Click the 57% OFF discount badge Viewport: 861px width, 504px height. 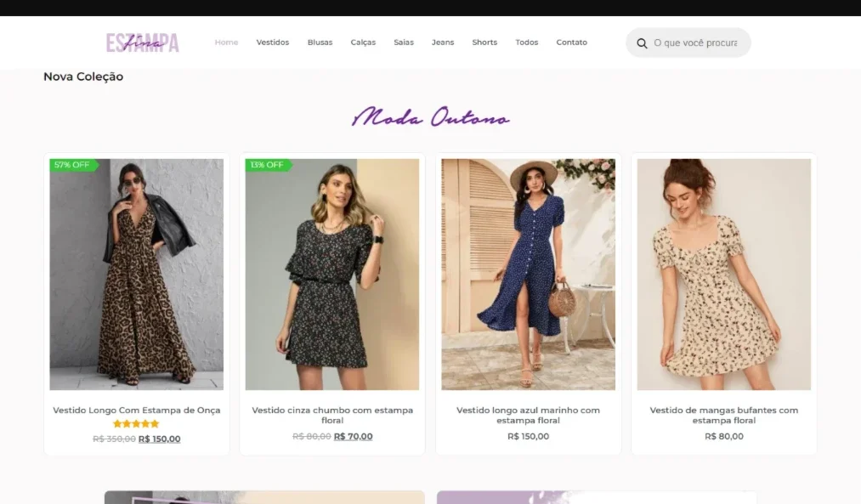[73, 165]
